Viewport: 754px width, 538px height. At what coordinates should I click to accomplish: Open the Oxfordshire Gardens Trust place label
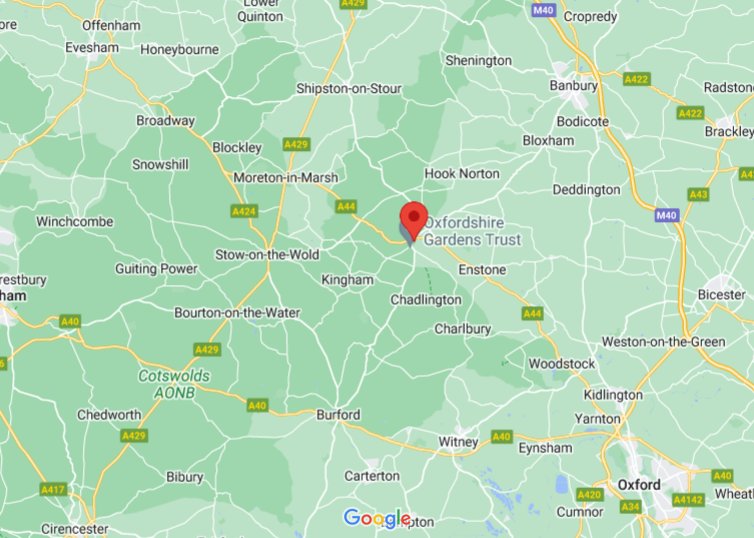(471, 231)
